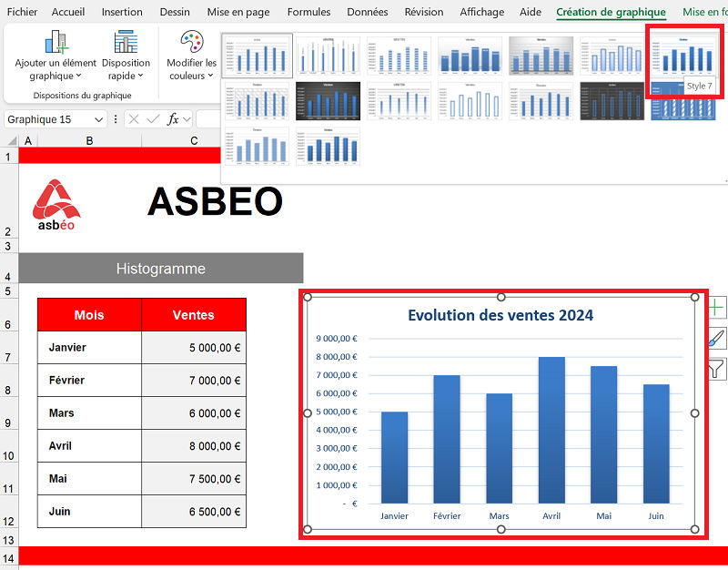Select the Mois table header cell
The image size is (728, 570).
pyautogui.click(x=89, y=315)
